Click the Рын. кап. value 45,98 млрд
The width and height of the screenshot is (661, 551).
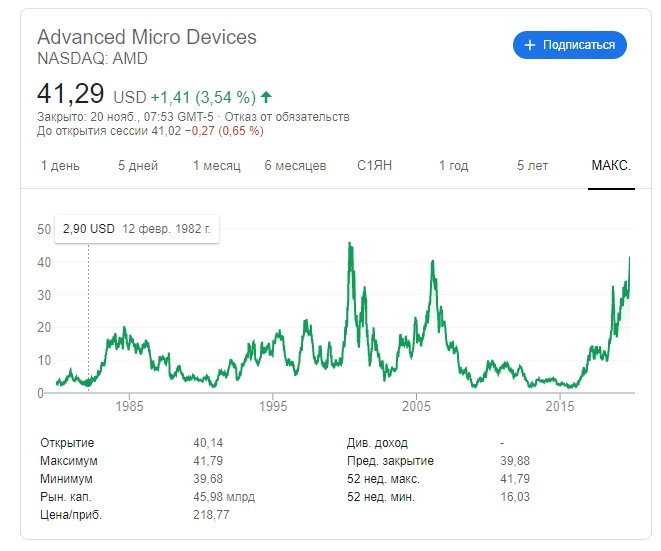tap(224, 497)
